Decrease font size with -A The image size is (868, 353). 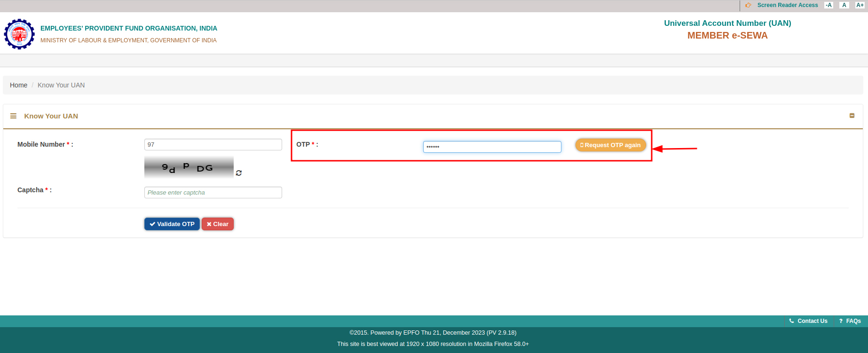pyautogui.click(x=829, y=5)
